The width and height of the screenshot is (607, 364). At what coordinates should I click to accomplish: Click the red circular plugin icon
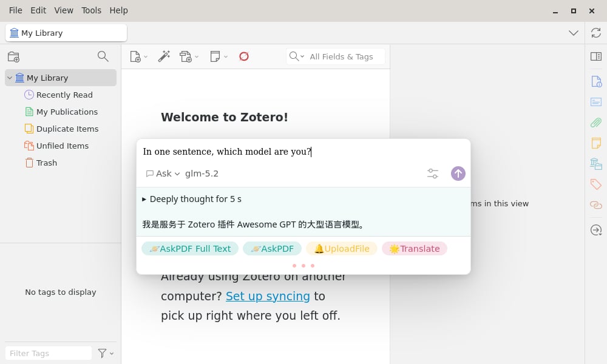pos(244,56)
